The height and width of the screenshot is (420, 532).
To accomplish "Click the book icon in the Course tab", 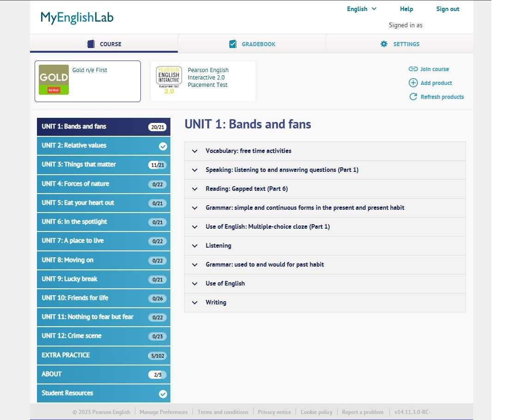I will [91, 44].
